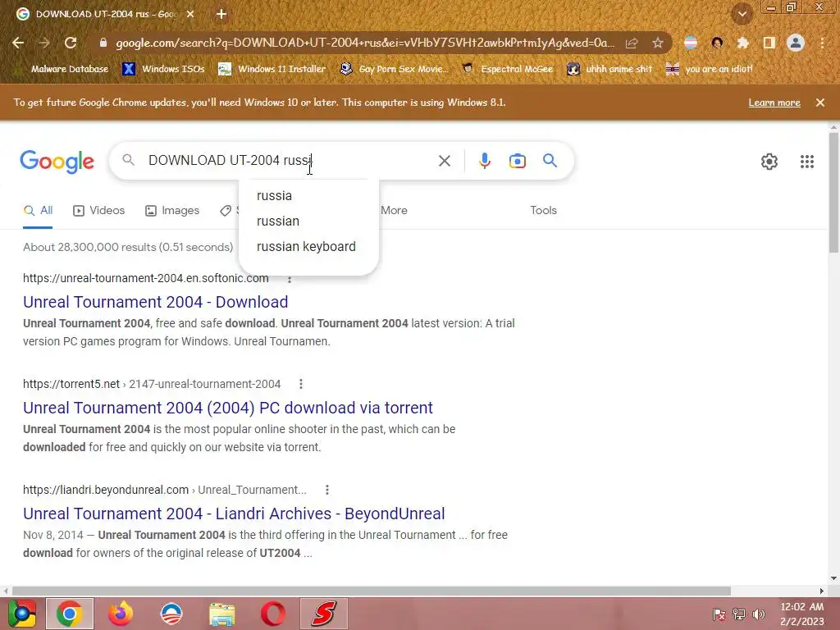The width and height of the screenshot is (840, 630).
Task: Switch to the Images tab
Action: pyautogui.click(x=172, y=211)
